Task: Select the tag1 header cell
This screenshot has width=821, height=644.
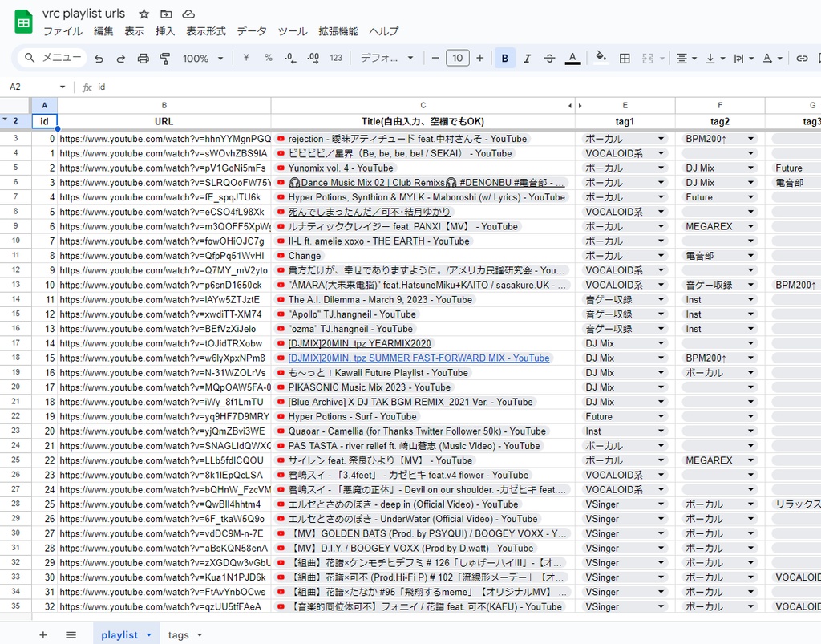Action: click(625, 121)
